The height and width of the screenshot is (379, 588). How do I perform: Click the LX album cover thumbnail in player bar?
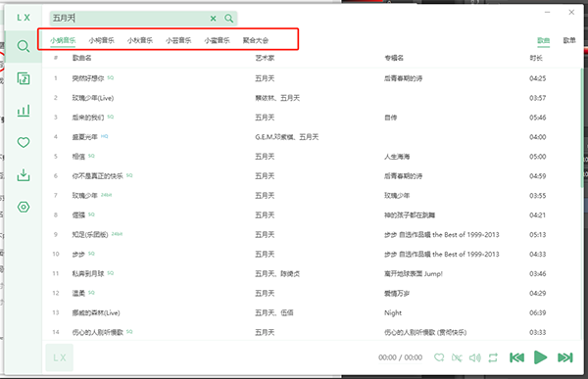tap(59, 357)
